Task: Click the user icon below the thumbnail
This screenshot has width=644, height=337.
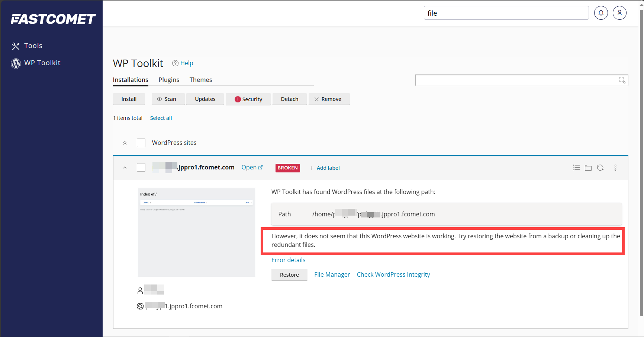Action: pyautogui.click(x=140, y=290)
